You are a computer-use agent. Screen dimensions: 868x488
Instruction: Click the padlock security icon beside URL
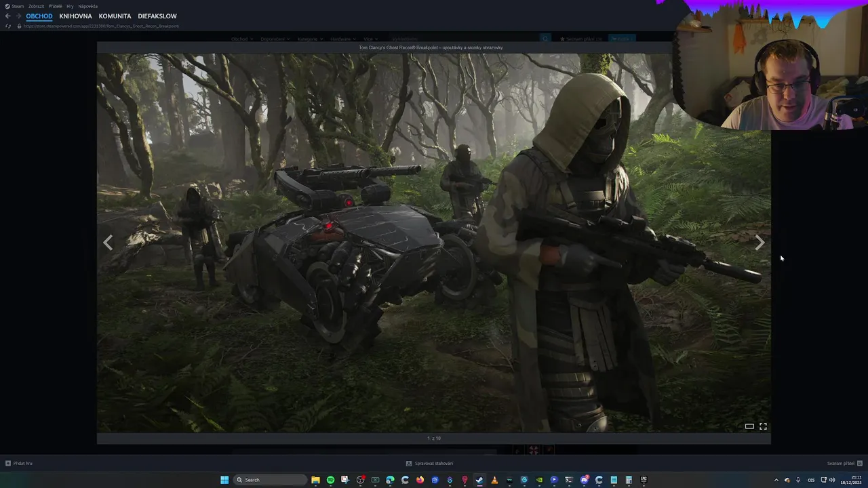tap(19, 26)
